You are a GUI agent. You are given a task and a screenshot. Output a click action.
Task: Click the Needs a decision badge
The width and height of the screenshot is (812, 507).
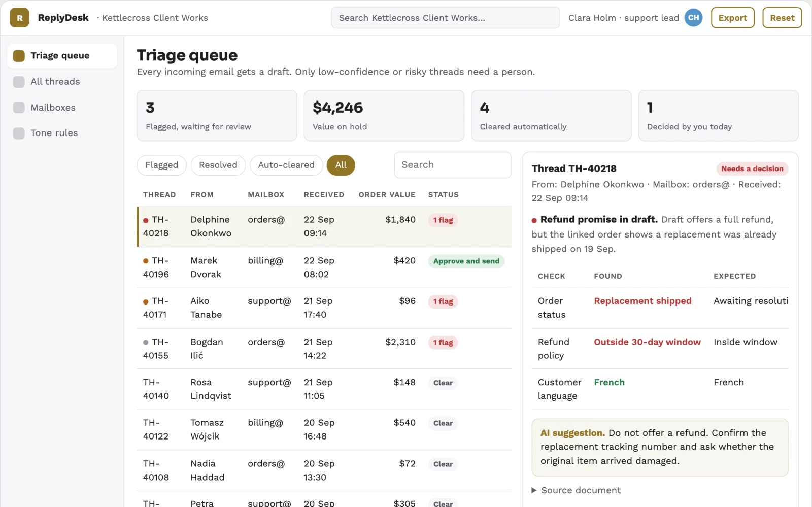[x=752, y=168]
